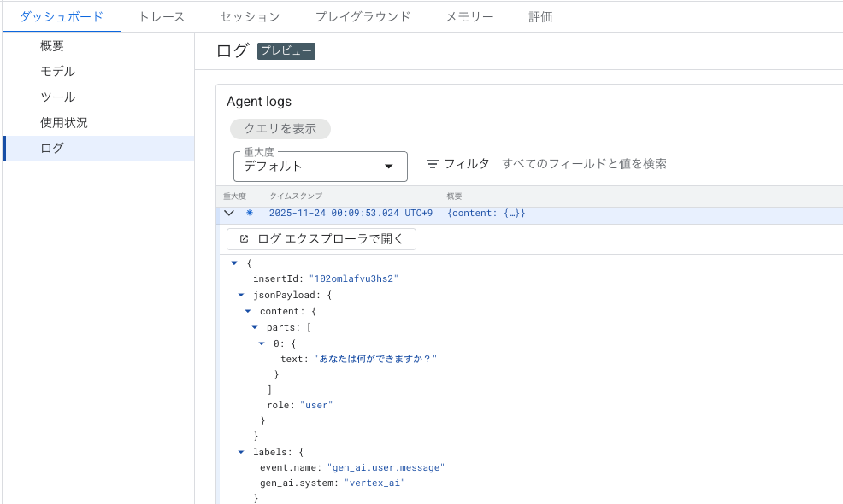Image resolution: width=843 pixels, height=504 pixels.
Task: Select ツール in the sidebar
Action: coord(58,97)
